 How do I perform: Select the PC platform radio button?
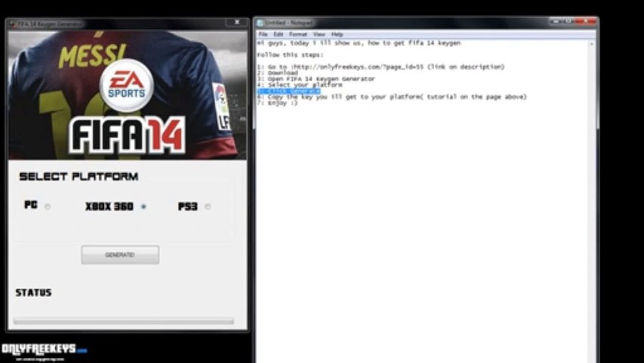click(x=47, y=206)
